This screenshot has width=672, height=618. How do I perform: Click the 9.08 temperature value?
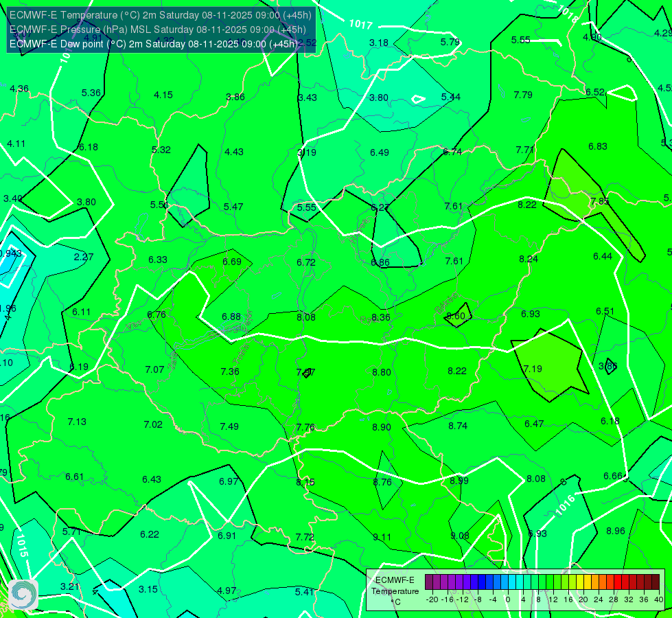(x=459, y=536)
